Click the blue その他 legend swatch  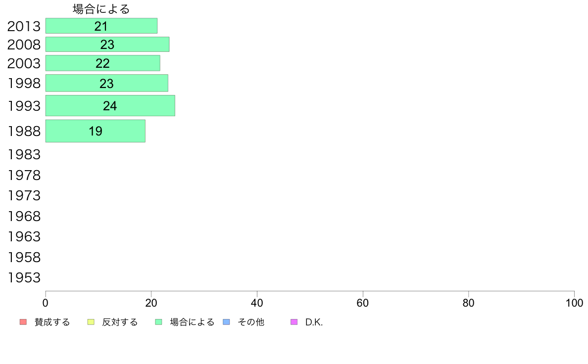coord(227,322)
